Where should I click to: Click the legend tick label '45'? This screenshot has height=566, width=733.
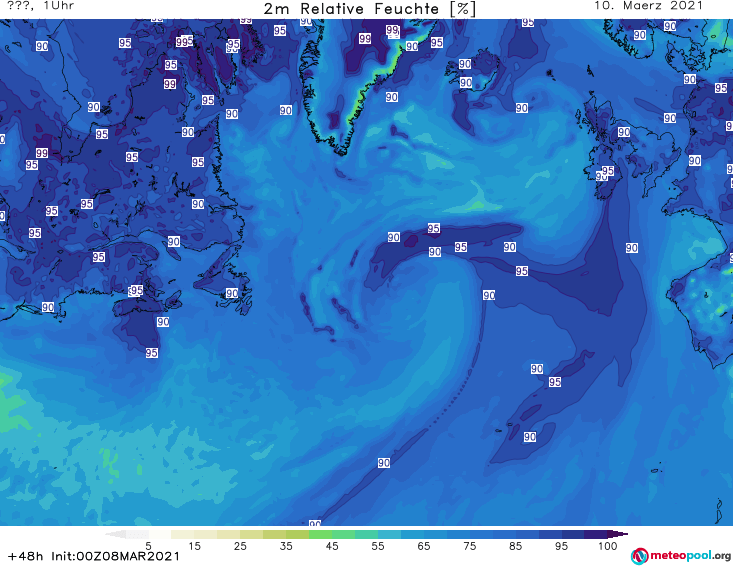(331, 546)
